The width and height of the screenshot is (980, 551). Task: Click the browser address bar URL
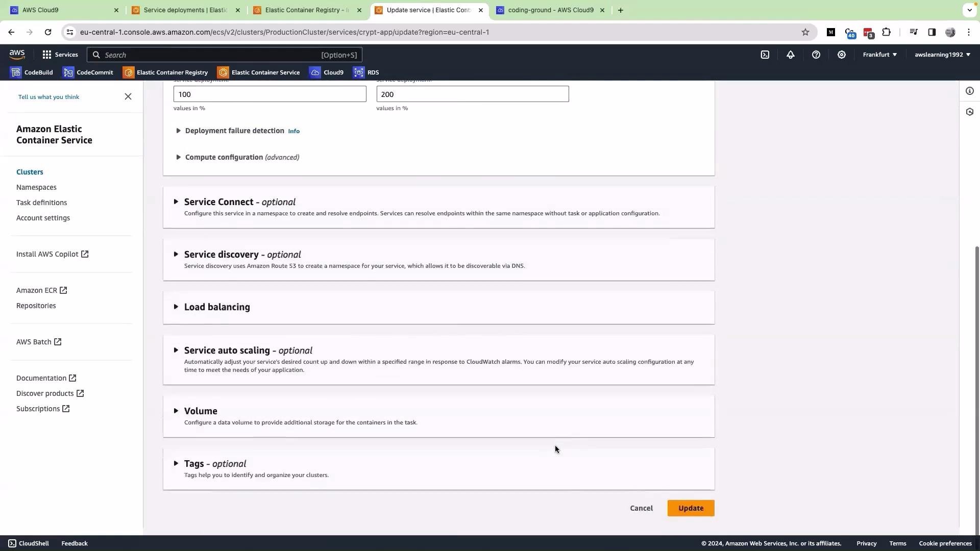[x=284, y=32]
